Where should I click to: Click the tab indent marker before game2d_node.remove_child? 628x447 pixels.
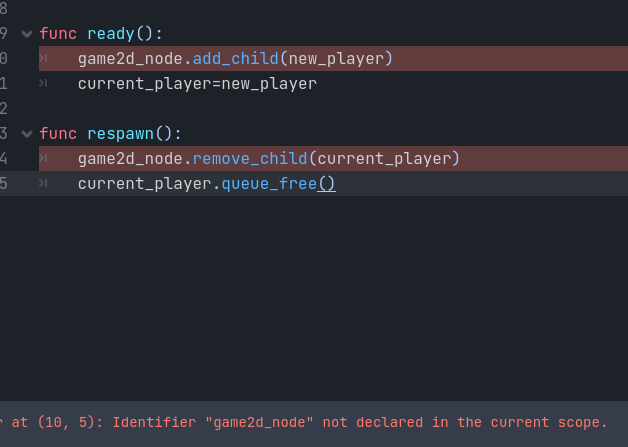pos(43,159)
